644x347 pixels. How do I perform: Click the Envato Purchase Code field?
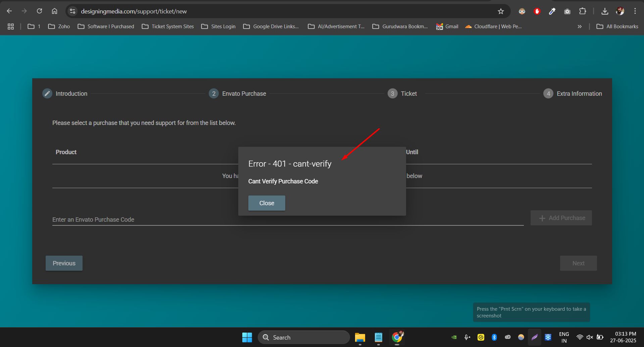288,219
